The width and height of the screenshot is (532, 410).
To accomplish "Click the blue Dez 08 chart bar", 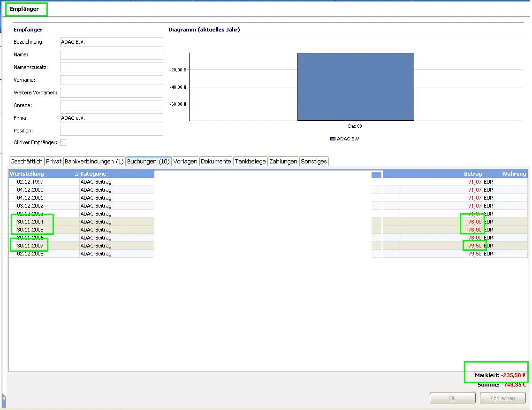I will click(x=356, y=87).
